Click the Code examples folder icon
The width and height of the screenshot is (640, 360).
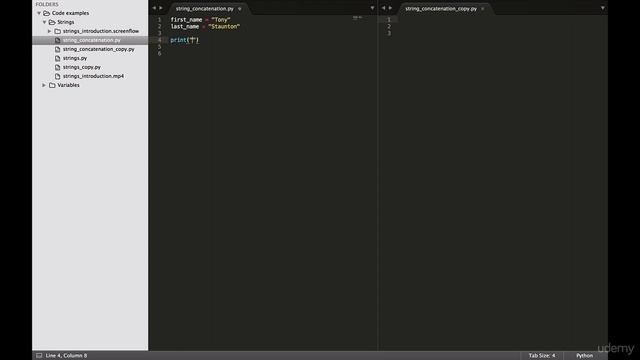pos(47,13)
